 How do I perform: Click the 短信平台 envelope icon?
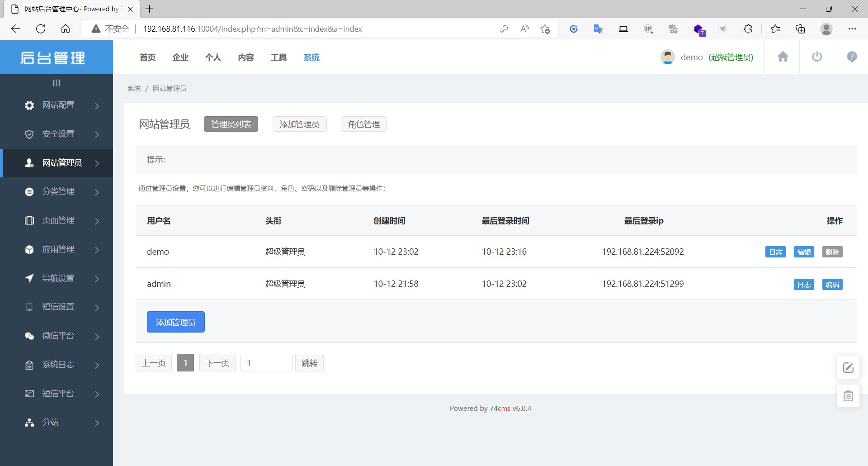(29, 394)
